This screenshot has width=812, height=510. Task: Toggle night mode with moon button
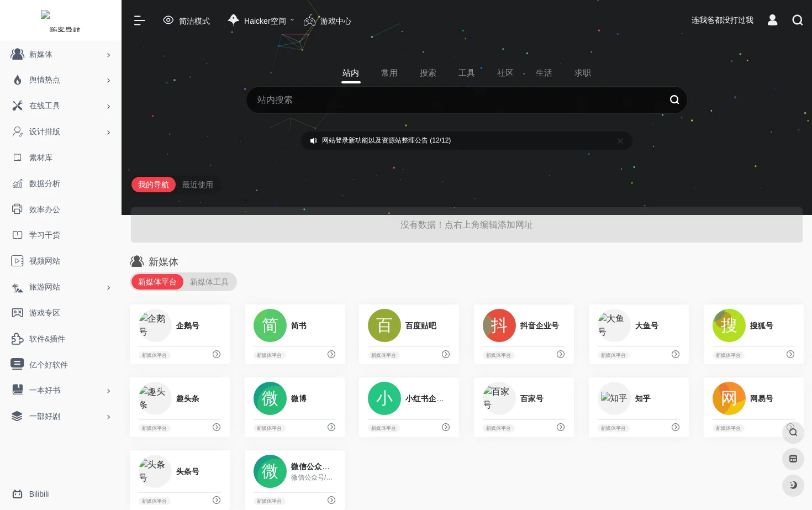[x=793, y=485]
